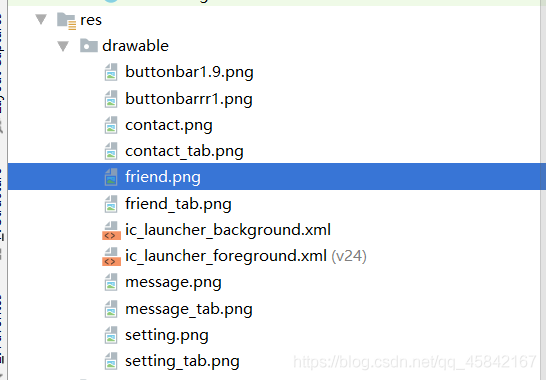Click the friend.png image file icon
The width and height of the screenshot is (546, 380).
(111, 177)
